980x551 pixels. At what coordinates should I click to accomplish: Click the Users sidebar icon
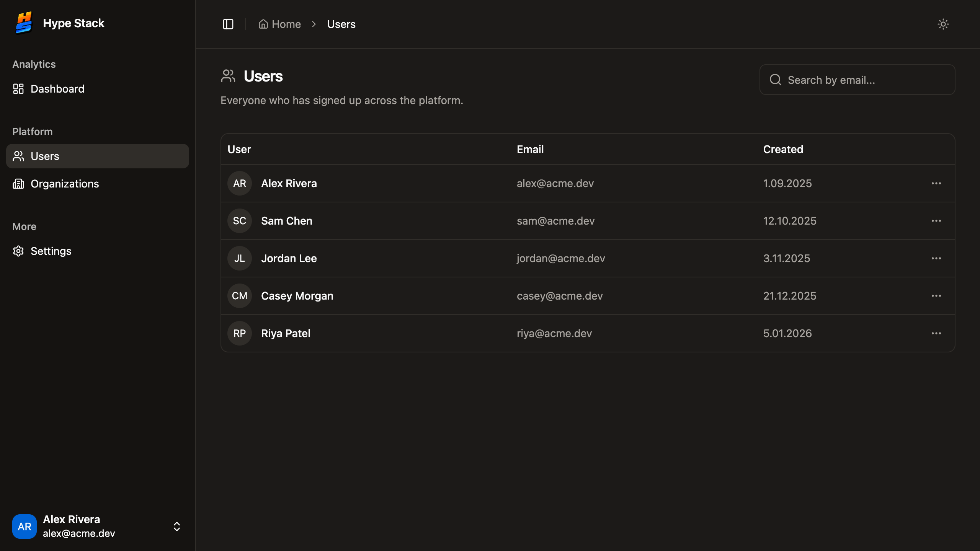coord(18,156)
